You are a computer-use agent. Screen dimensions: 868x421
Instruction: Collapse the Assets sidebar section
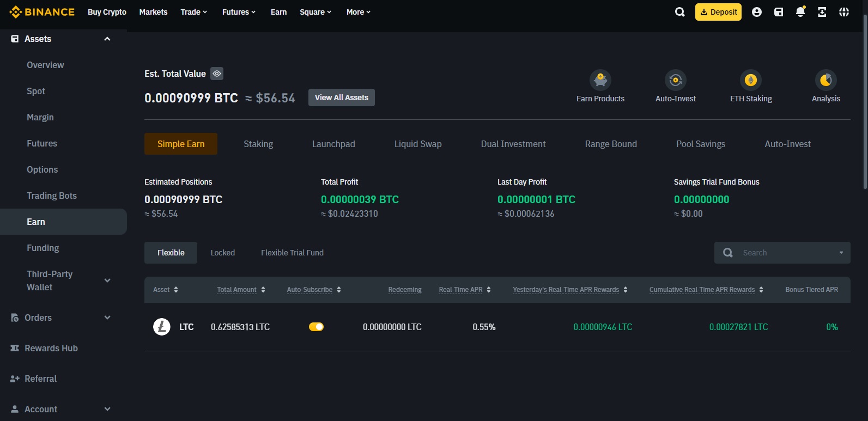pos(107,39)
